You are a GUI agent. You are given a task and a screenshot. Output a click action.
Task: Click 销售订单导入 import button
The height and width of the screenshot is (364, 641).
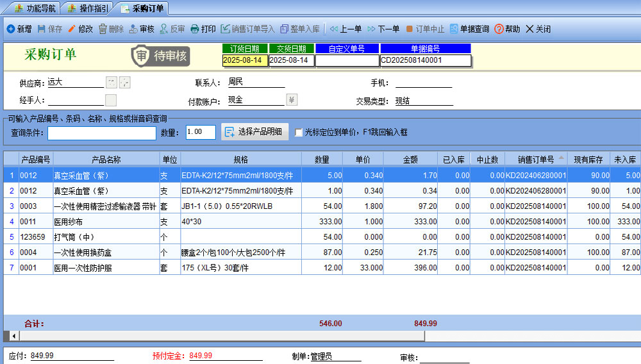click(x=247, y=29)
